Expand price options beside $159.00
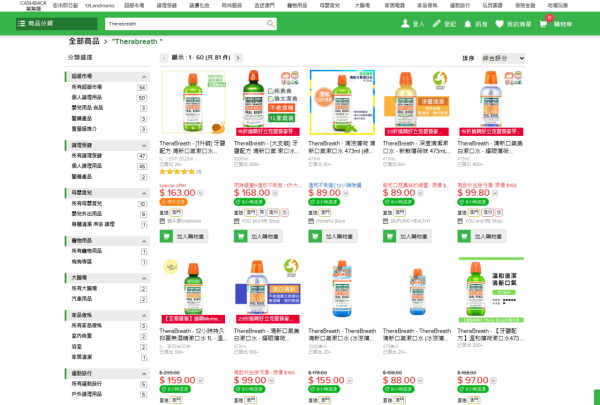 point(200,381)
